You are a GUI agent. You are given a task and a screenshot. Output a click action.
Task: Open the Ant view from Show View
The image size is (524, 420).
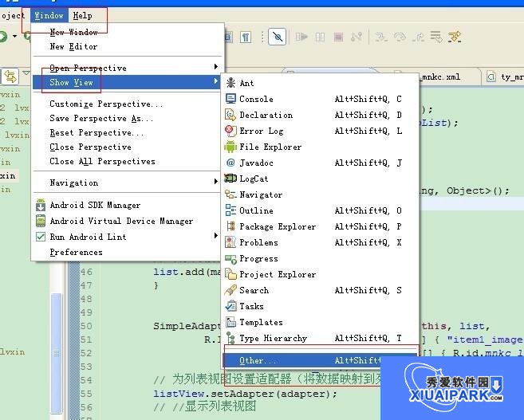point(320,83)
